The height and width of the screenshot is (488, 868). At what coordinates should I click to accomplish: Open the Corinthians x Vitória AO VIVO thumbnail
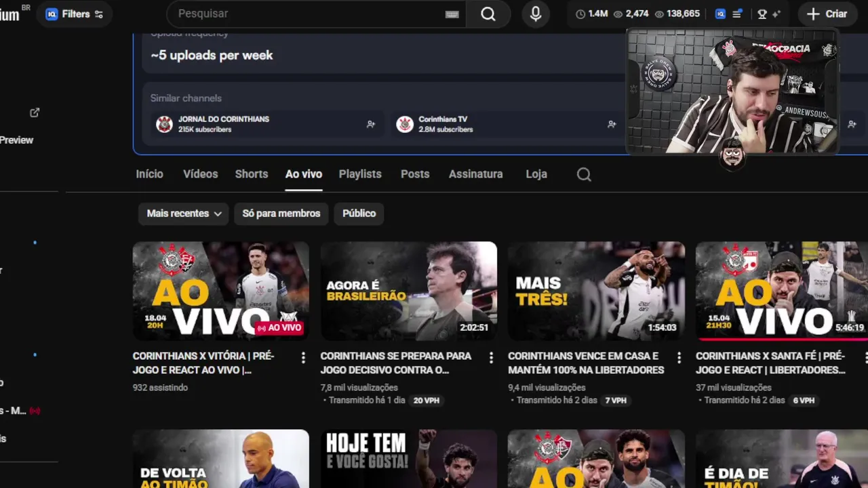pos(221,291)
